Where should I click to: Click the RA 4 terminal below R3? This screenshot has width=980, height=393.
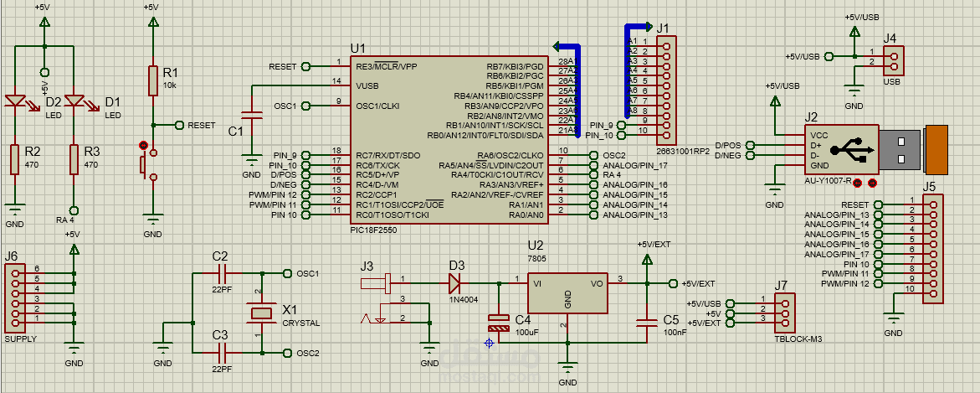[74, 210]
